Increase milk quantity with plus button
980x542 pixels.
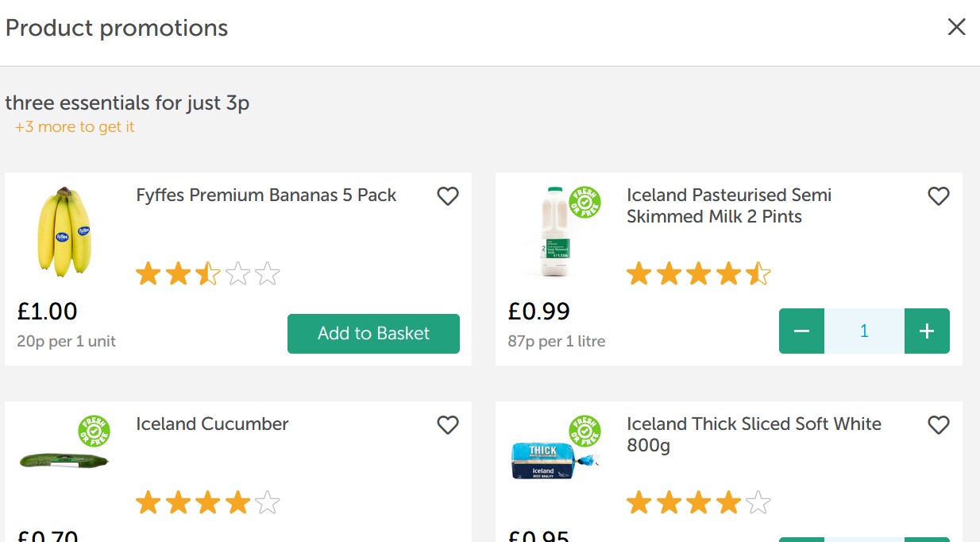tap(927, 331)
